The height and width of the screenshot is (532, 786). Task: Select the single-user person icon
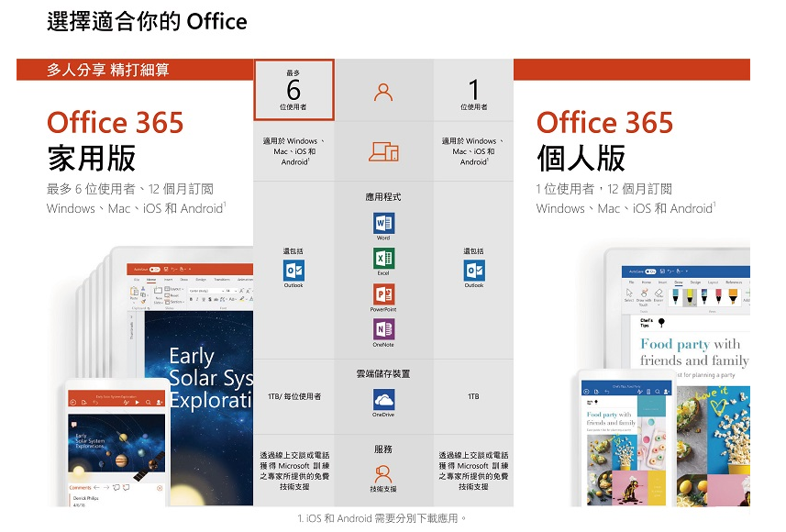click(384, 93)
